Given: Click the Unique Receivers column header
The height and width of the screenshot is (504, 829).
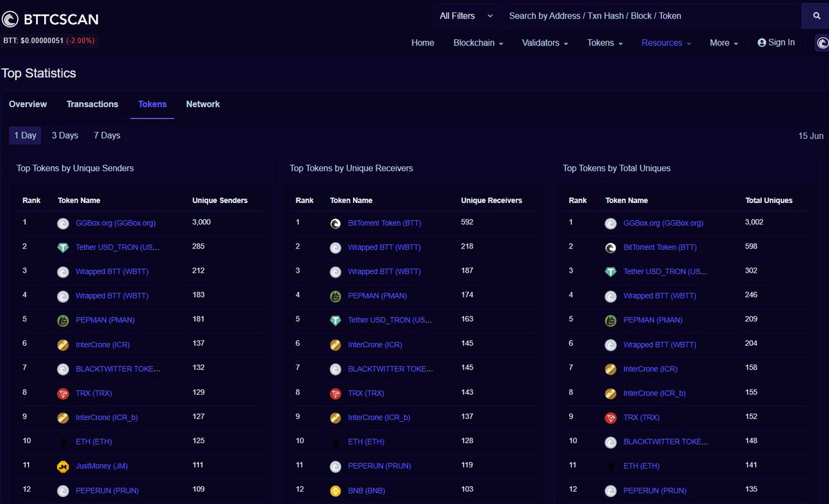Looking at the screenshot, I should click(x=491, y=200).
